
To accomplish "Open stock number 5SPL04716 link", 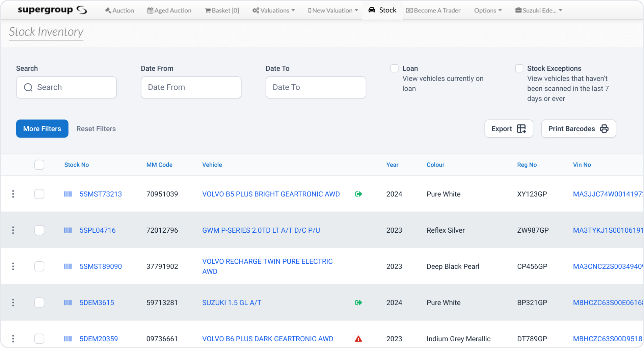I will point(98,230).
